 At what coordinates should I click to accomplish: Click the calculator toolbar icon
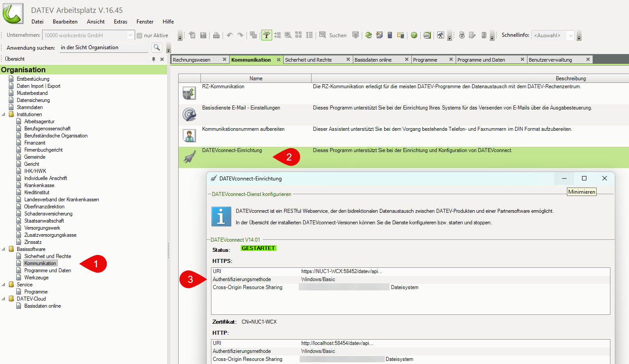390,35
